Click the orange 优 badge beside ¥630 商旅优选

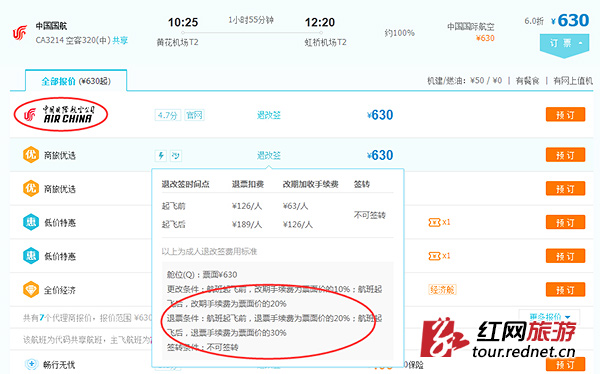click(31, 155)
